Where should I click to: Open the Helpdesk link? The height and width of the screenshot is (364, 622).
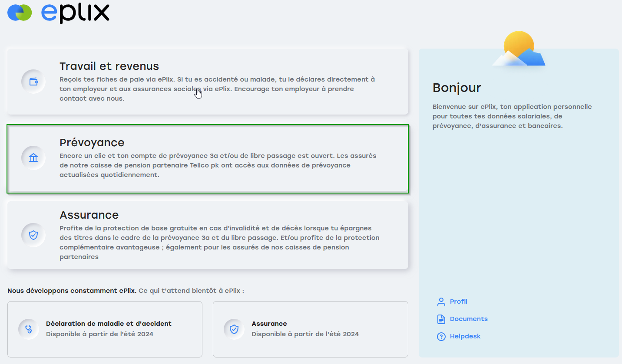point(465,336)
